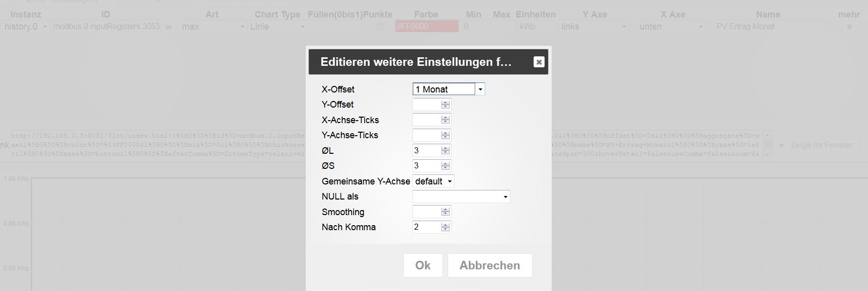The image size is (868, 291).
Task: Click into the Y-Offset input field
Action: pos(426,105)
